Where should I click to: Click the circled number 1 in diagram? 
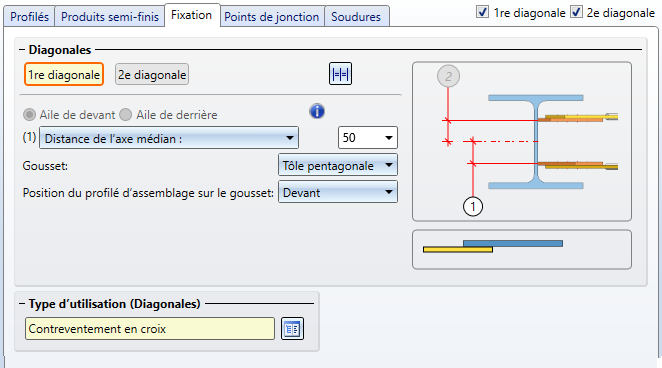(473, 206)
